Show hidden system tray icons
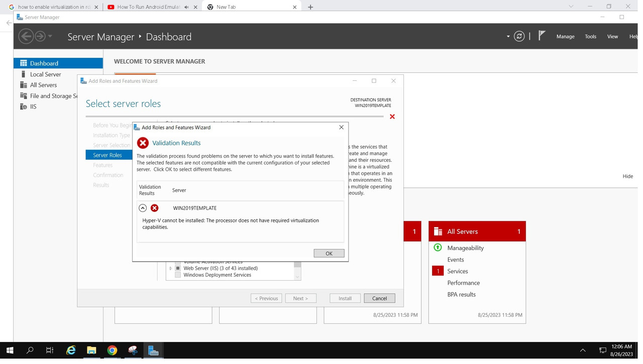The height and width of the screenshot is (364, 643). coord(583,350)
